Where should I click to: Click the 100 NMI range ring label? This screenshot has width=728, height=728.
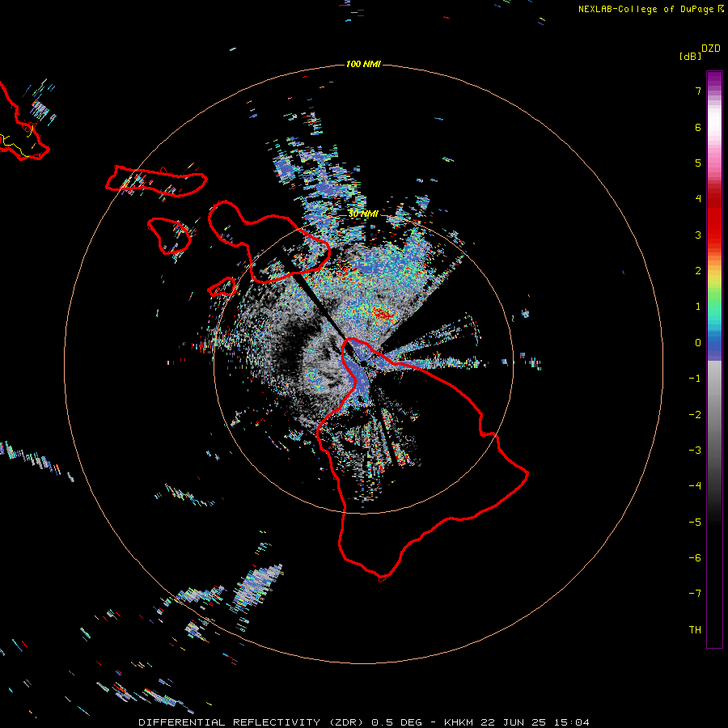click(x=363, y=64)
